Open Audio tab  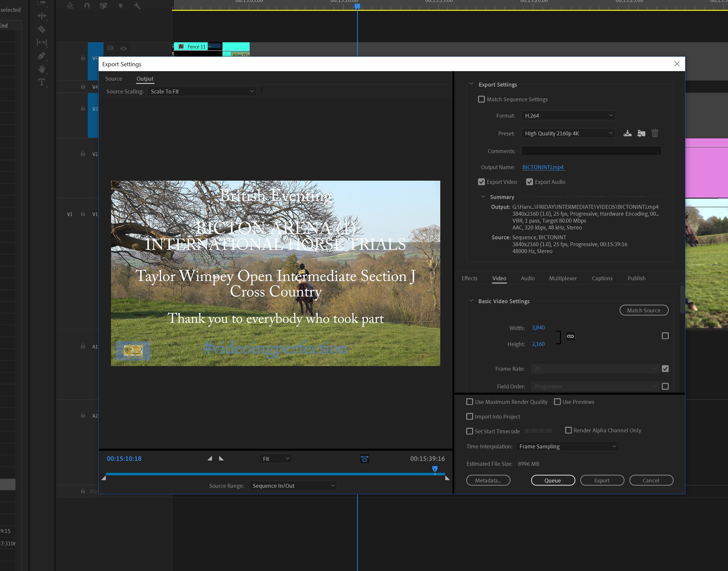pos(528,278)
